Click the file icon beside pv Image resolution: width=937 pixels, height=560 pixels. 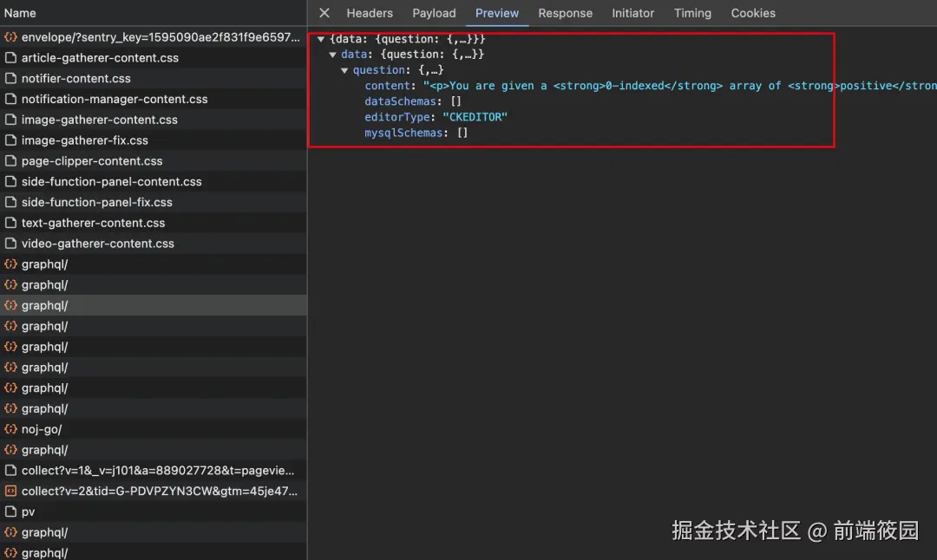(10, 511)
